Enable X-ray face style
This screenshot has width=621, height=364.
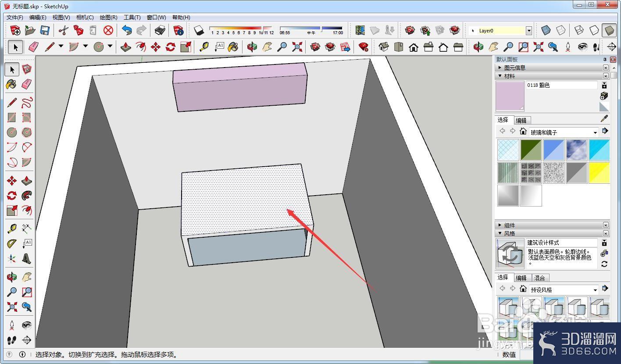pyautogui.click(x=546, y=30)
